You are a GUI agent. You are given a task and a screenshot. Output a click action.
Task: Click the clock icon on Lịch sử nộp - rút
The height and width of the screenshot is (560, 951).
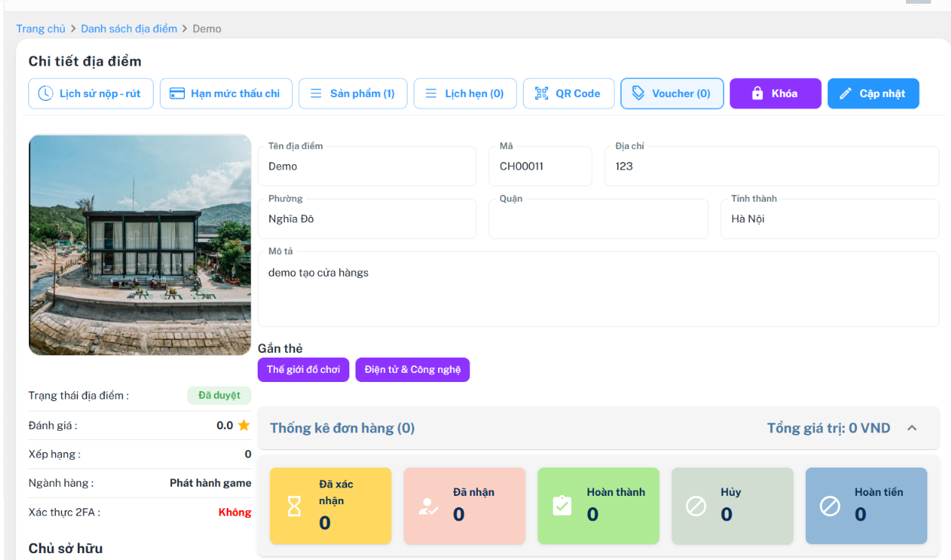point(46,93)
